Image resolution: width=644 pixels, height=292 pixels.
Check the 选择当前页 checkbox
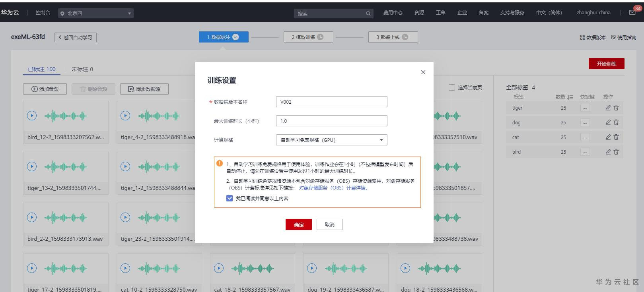[x=452, y=87]
